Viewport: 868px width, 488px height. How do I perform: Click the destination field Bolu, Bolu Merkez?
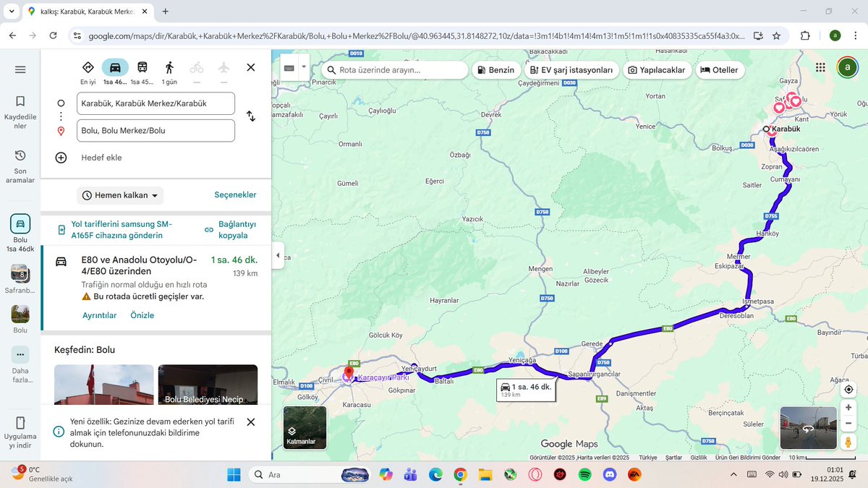[156, 130]
